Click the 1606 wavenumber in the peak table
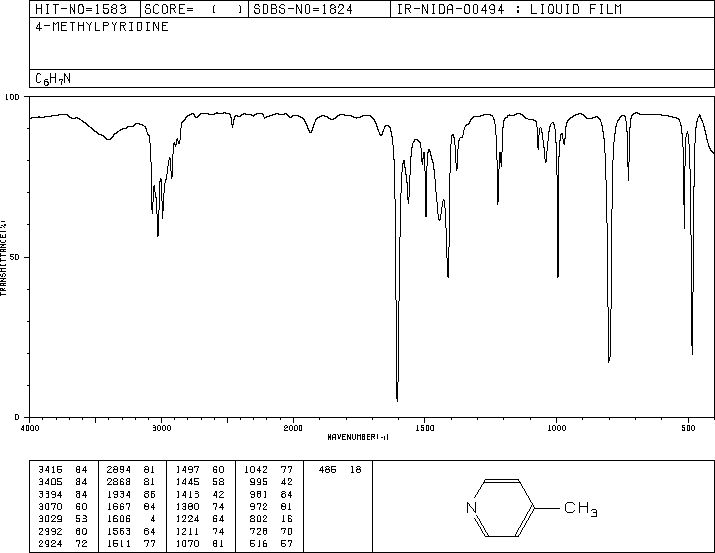715x553 pixels. [119, 519]
